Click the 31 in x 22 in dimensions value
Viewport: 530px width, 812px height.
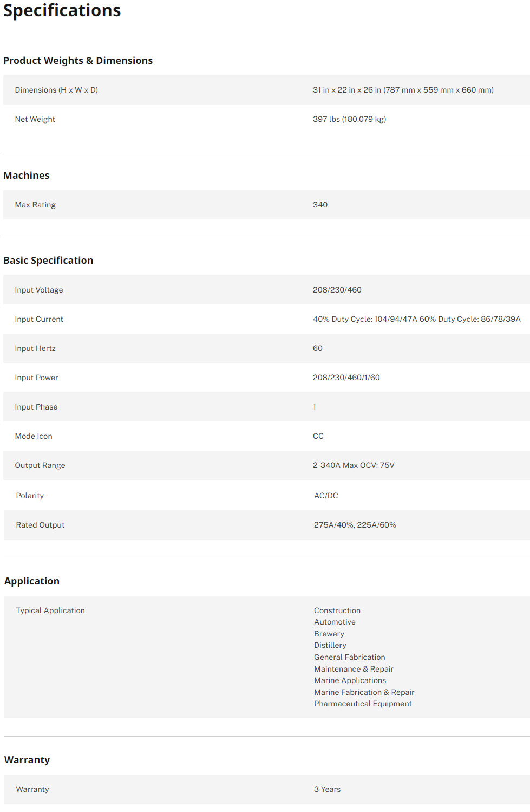click(x=403, y=90)
